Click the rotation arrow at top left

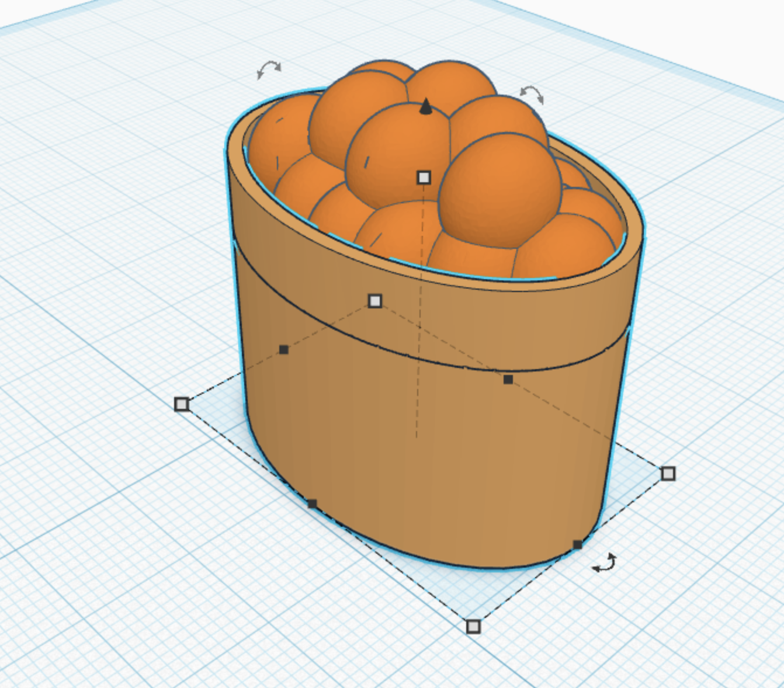(269, 70)
